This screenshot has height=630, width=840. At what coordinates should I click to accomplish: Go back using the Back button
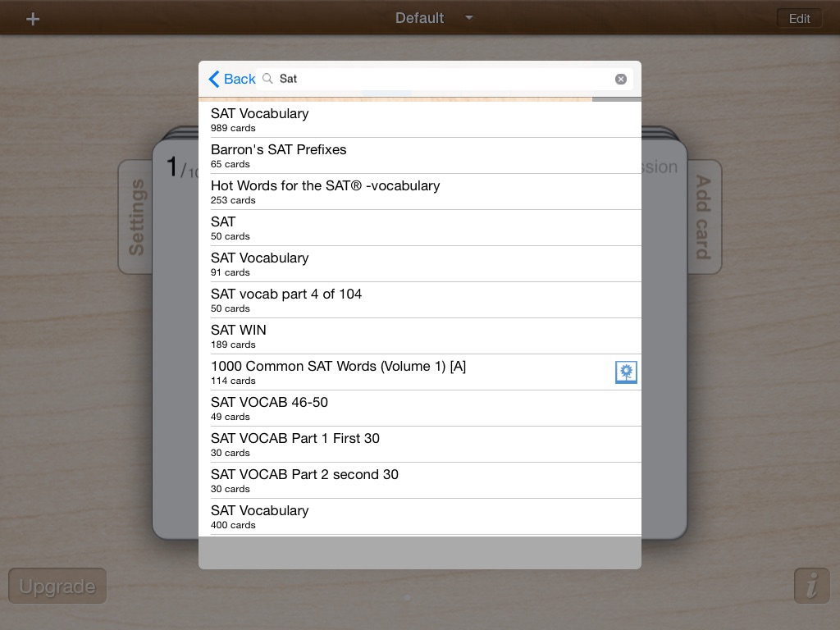tap(232, 79)
